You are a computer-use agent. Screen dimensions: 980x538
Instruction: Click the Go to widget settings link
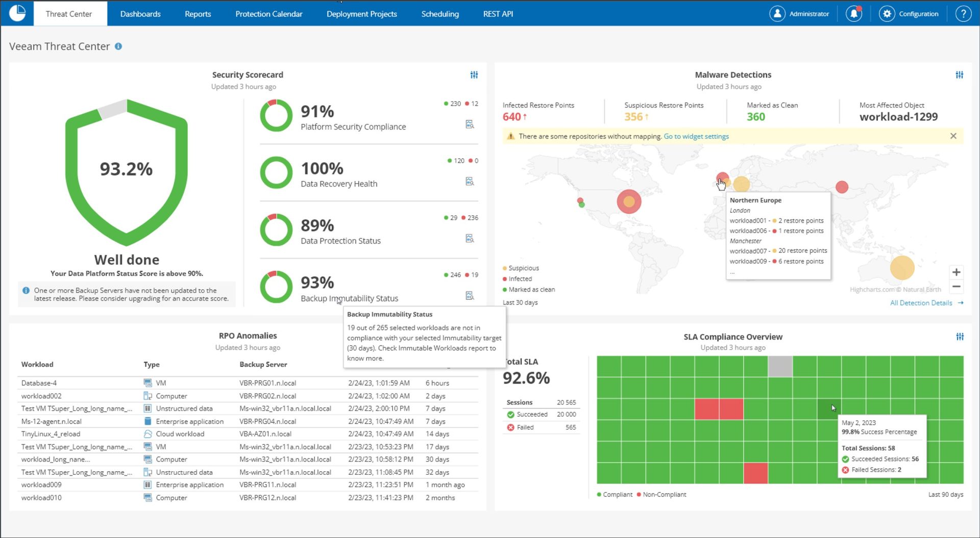(696, 136)
